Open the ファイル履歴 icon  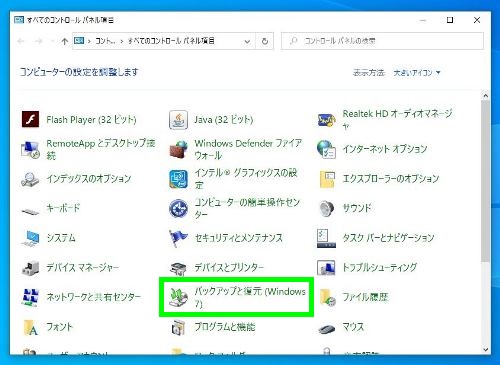[327, 297]
